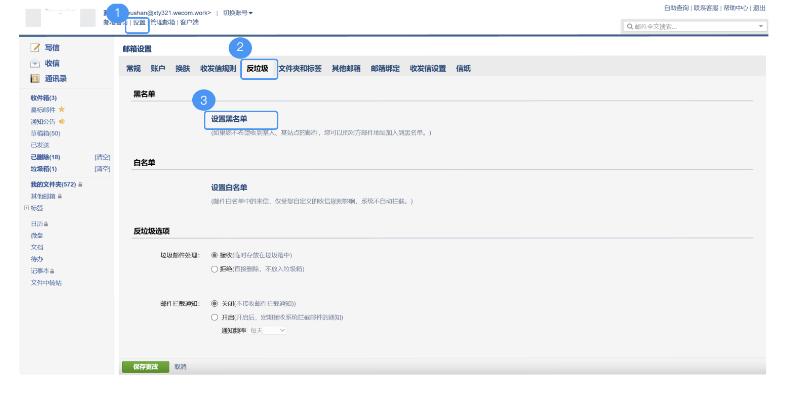Select 开启 interception notice radio option
Viewport: 804px width, 397px height.
tap(214, 317)
